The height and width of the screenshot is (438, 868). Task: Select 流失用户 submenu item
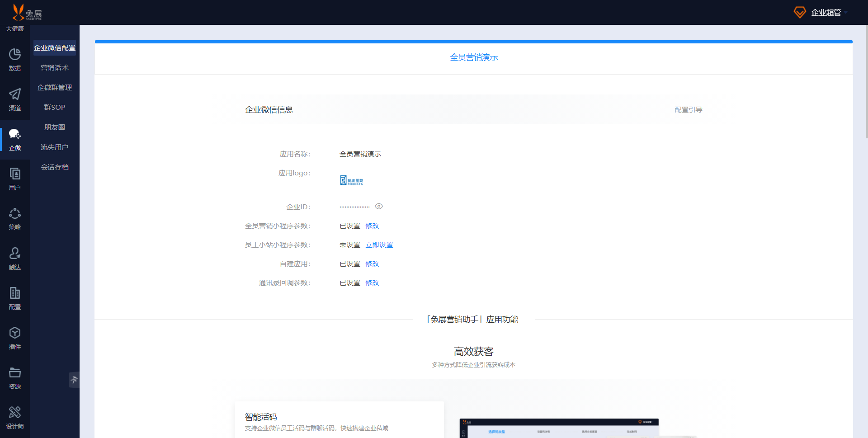(55, 147)
